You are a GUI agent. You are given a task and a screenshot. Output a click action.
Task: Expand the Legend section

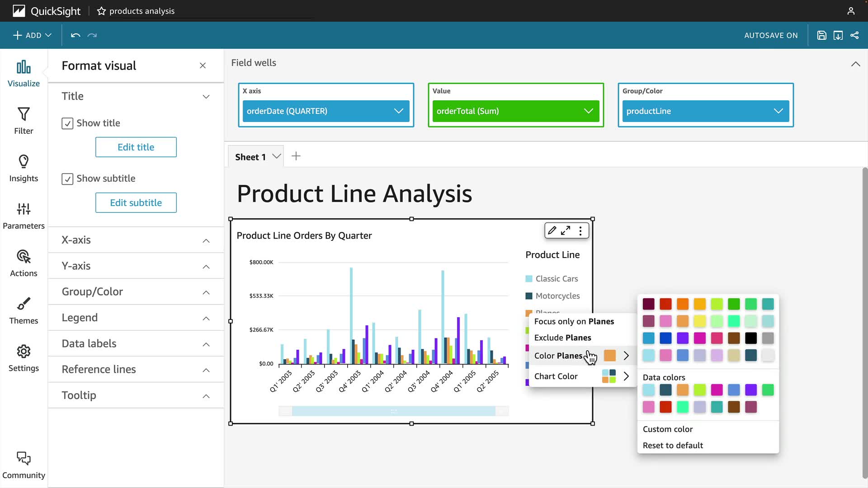coord(136,318)
